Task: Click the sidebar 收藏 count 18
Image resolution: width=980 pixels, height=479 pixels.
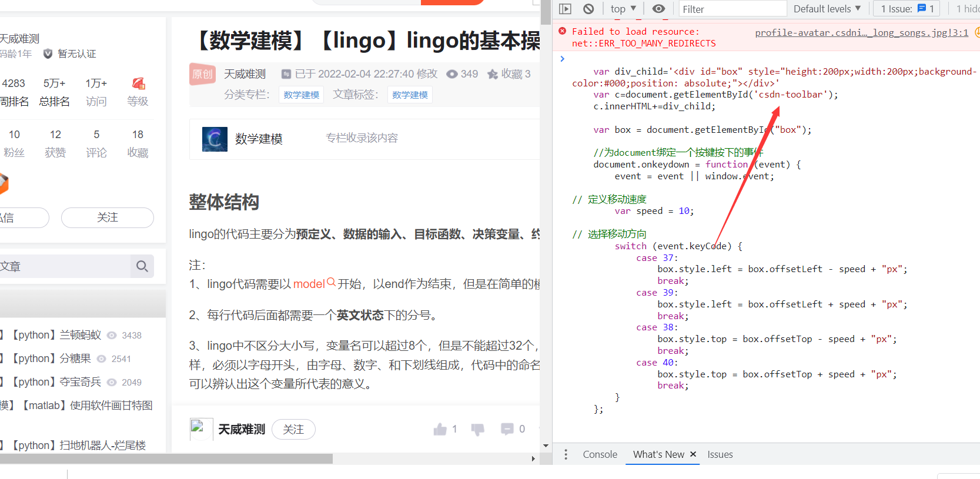Action: tap(138, 143)
